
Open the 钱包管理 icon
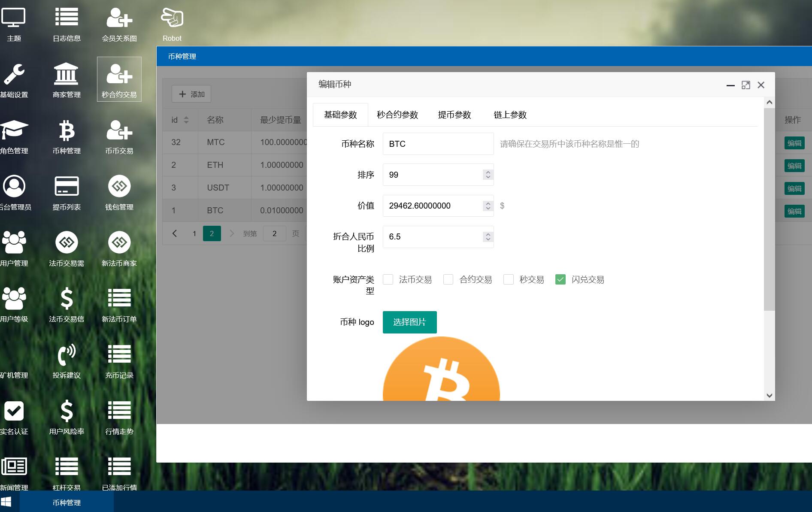pos(119,193)
